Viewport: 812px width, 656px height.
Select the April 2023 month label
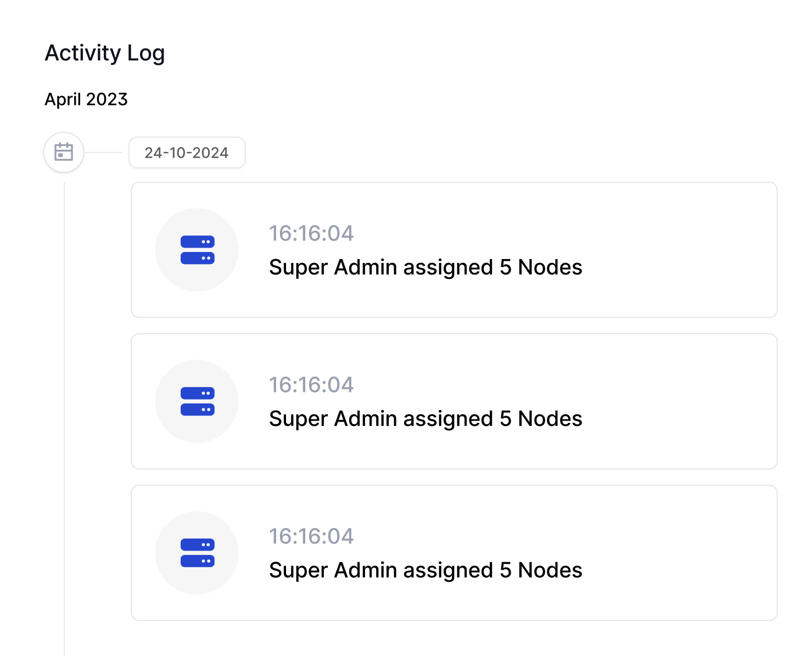coord(86,99)
